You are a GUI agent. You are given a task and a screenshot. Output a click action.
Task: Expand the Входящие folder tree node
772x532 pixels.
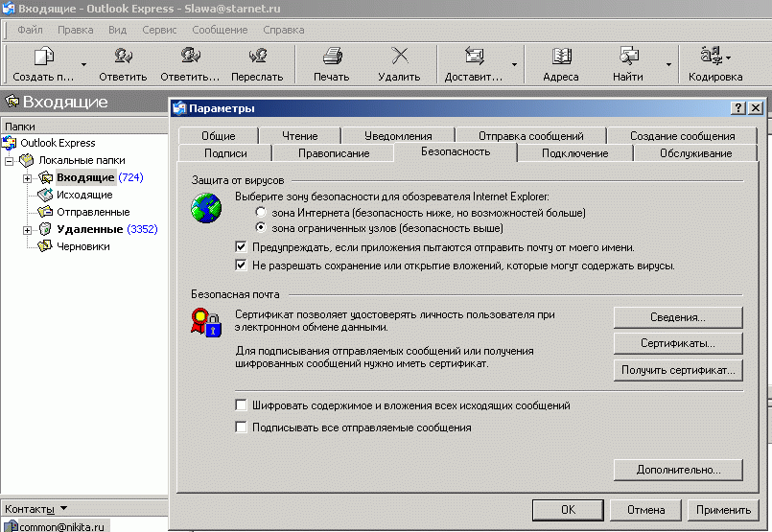tap(28, 178)
